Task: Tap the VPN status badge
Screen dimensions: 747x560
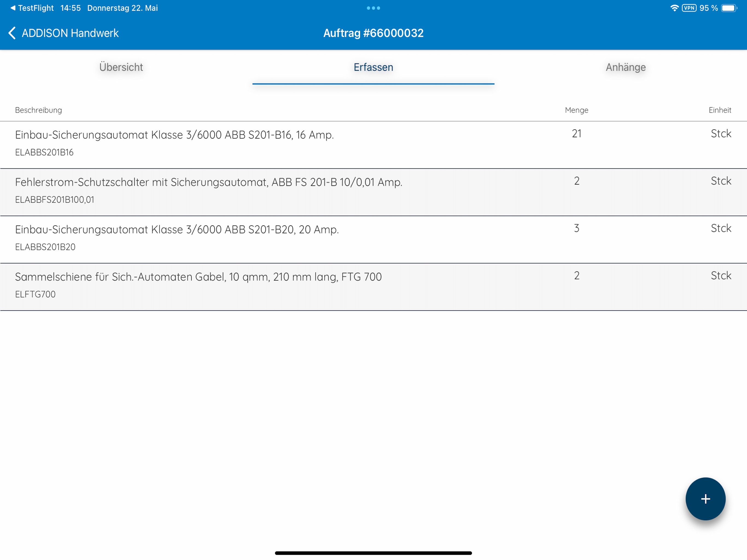Action: pyautogui.click(x=689, y=8)
